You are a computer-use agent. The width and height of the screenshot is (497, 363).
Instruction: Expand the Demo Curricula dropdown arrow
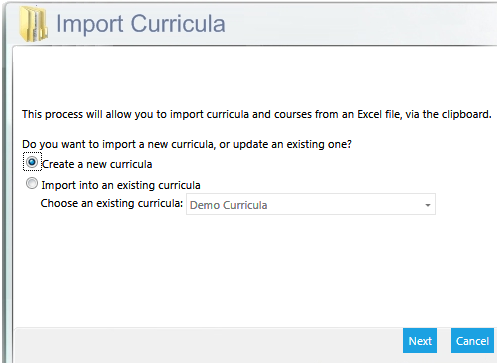coord(428,205)
